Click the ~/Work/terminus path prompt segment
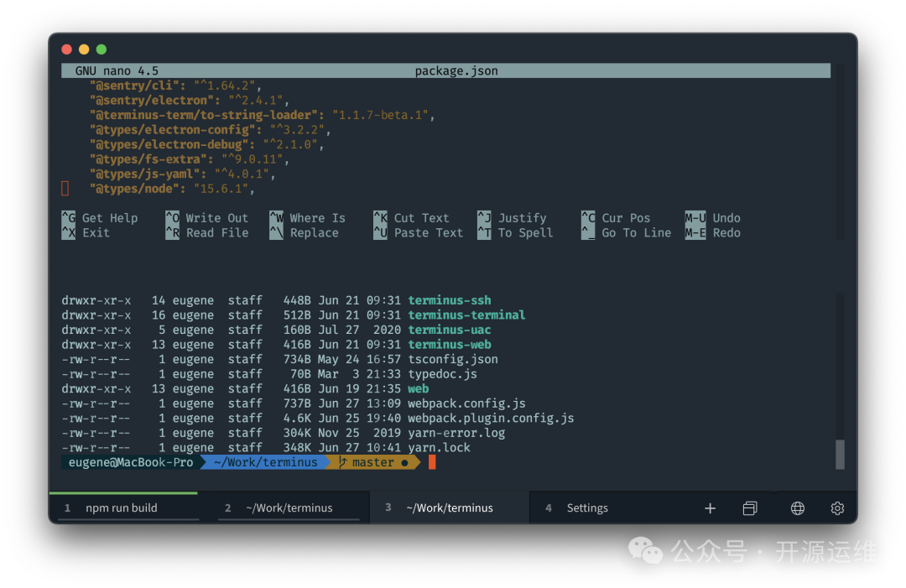 click(266, 462)
